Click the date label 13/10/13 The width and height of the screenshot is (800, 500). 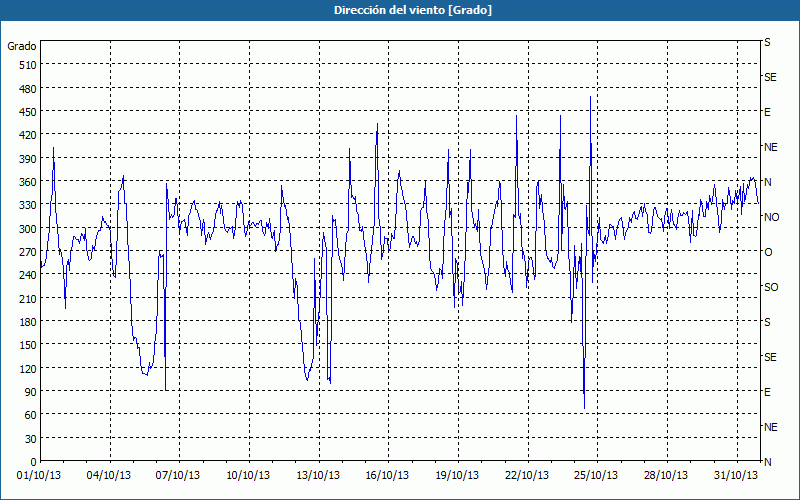(x=318, y=476)
